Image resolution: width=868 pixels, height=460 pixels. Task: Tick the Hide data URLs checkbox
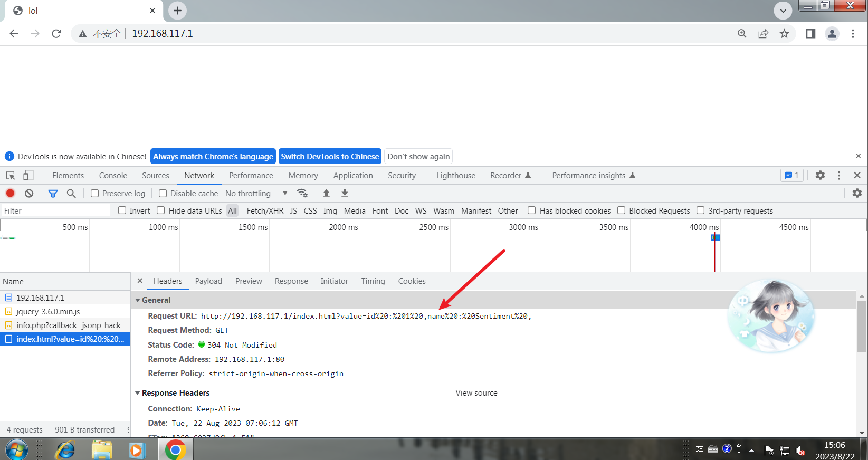click(161, 210)
